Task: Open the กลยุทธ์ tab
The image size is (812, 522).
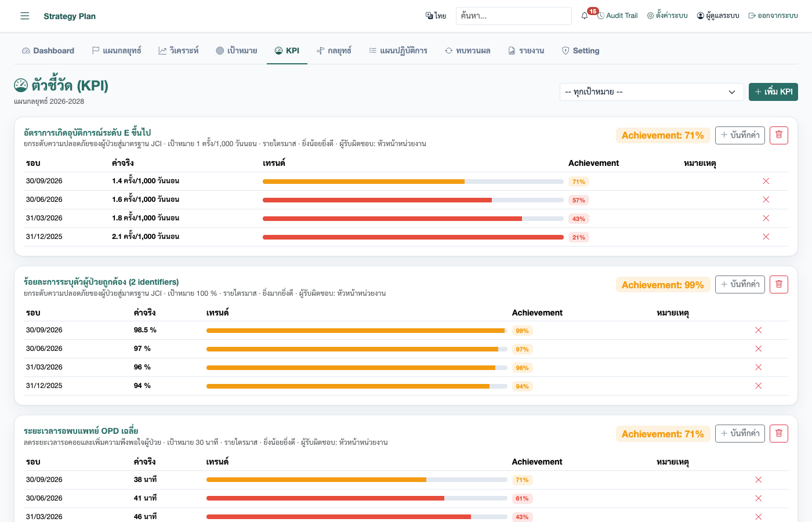Action: tap(334, 50)
